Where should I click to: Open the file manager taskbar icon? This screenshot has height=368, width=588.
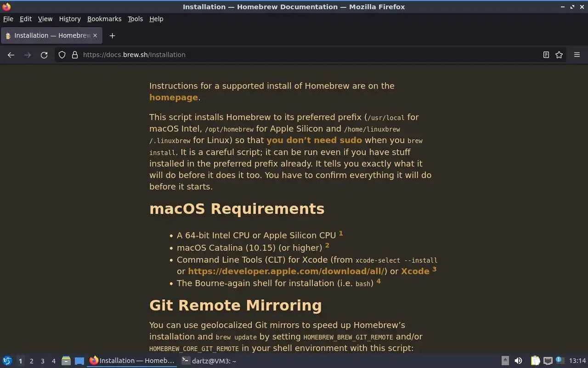click(66, 361)
